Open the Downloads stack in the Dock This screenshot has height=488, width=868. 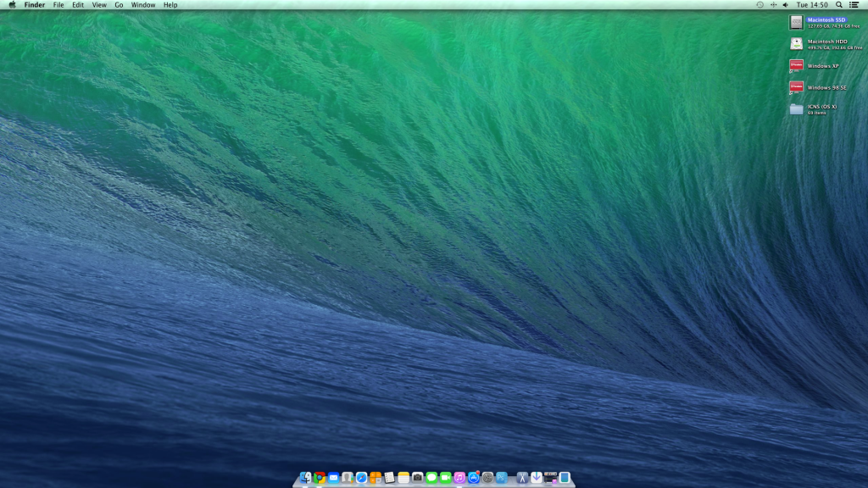coord(537,478)
